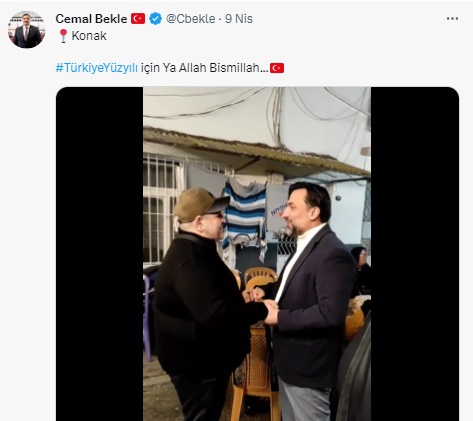This screenshot has width=473, height=421.
Task: Follow the #TürkiyeYüzyılı hashtag
Action: [97, 68]
